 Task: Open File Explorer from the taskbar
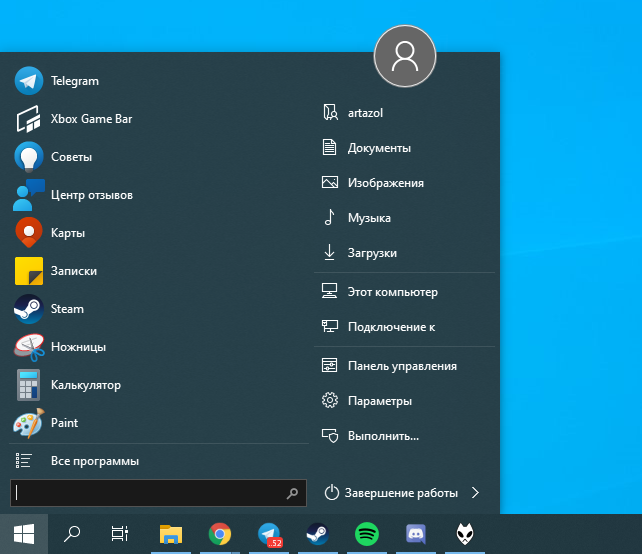coord(171,534)
